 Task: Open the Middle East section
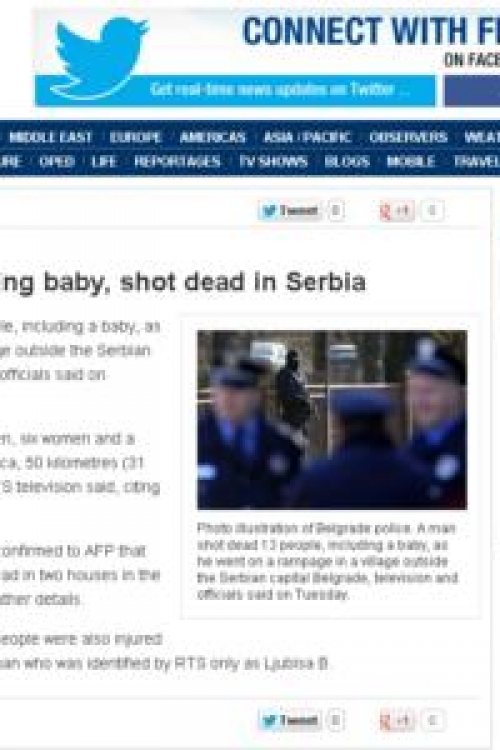click(50, 137)
